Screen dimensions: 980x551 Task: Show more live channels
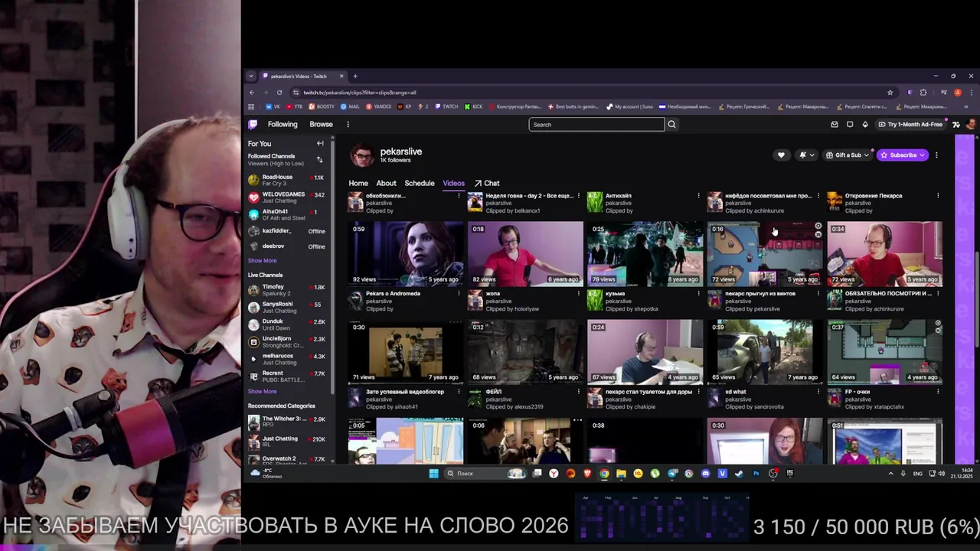(x=262, y=391)
